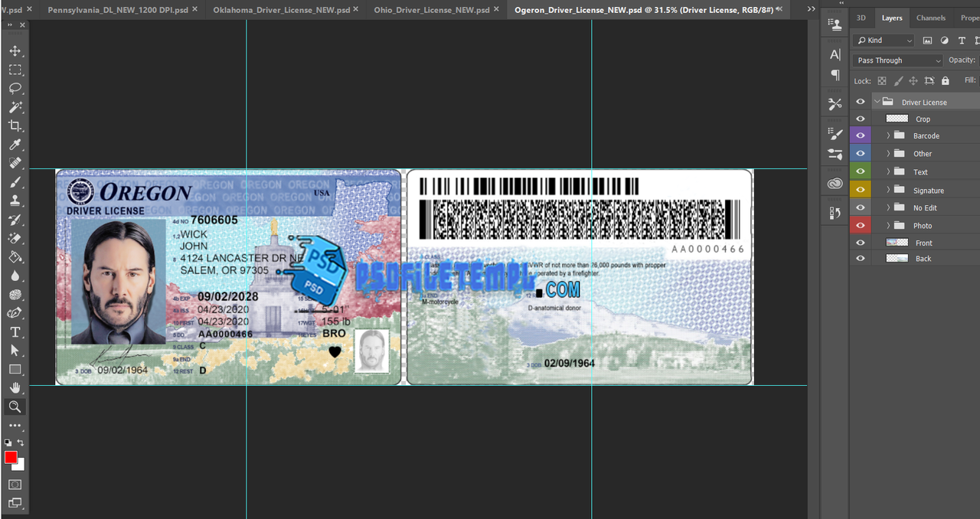The height and width of the screenshot is (519, 980).
Task: Expand the Signature group
Action: point(888,190)
